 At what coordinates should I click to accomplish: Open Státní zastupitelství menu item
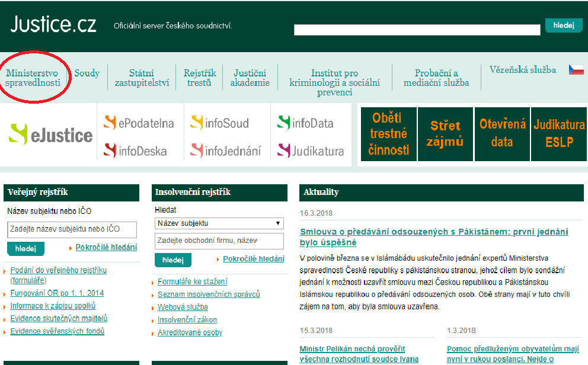pos(142,78)
